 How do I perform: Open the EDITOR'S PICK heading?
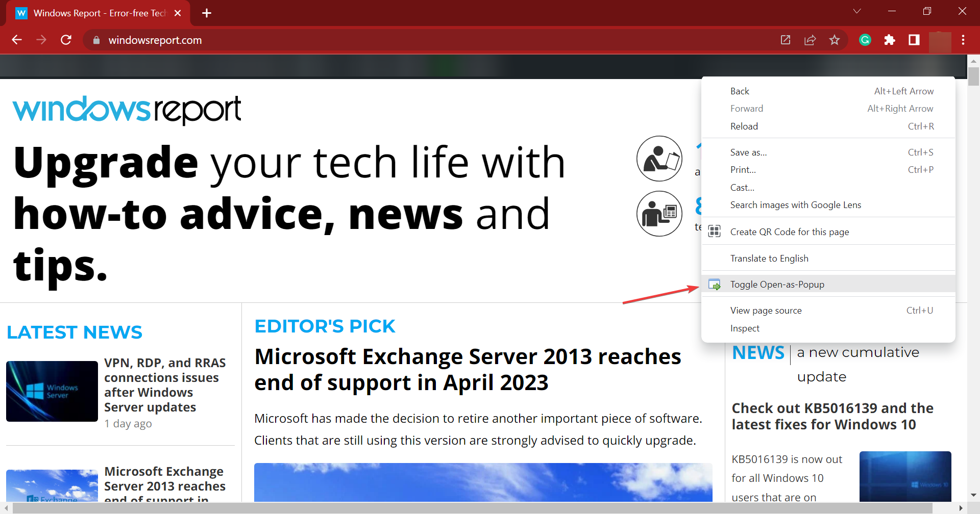tap(325, 326)
